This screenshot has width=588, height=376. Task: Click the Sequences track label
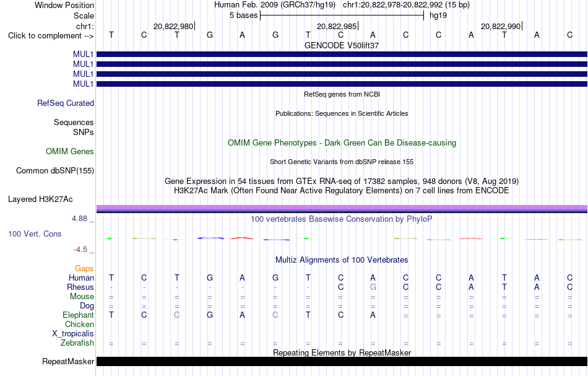(74, 122)
